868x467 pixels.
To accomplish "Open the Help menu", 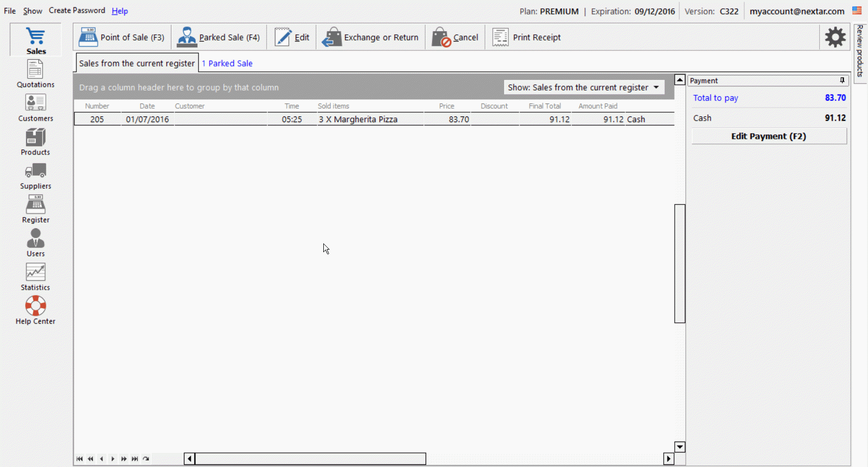I will pos(120,11).
